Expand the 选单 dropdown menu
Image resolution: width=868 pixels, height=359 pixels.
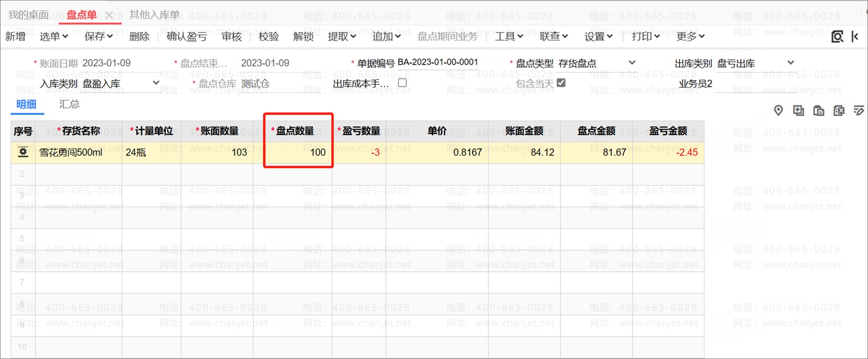point(54,37)
